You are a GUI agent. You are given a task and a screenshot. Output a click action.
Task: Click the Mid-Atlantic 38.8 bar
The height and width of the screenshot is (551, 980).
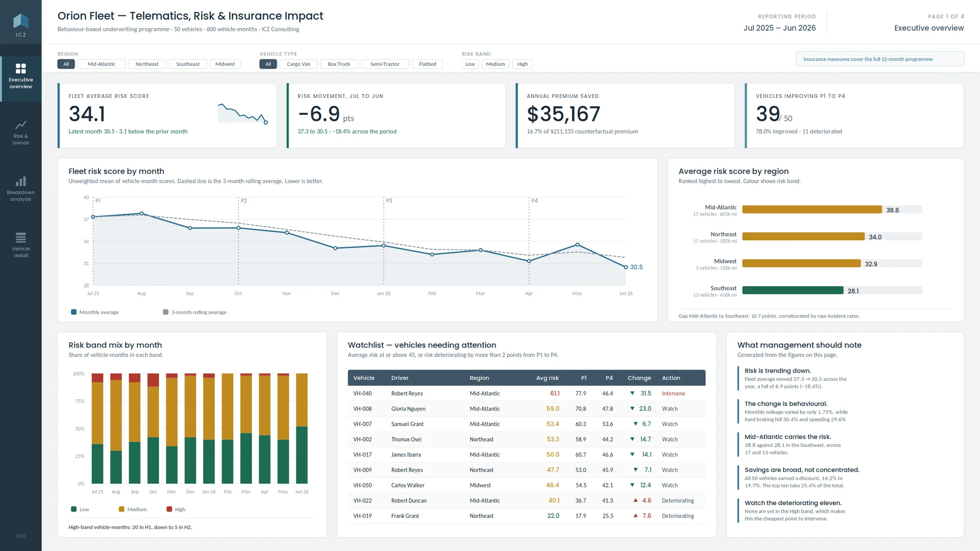coord(812,209)
